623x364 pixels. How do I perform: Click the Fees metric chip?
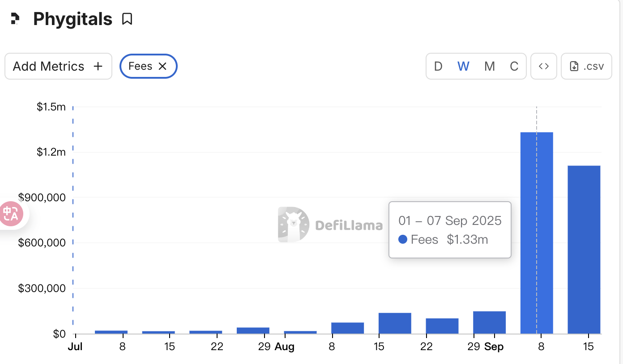pos(141,66)
